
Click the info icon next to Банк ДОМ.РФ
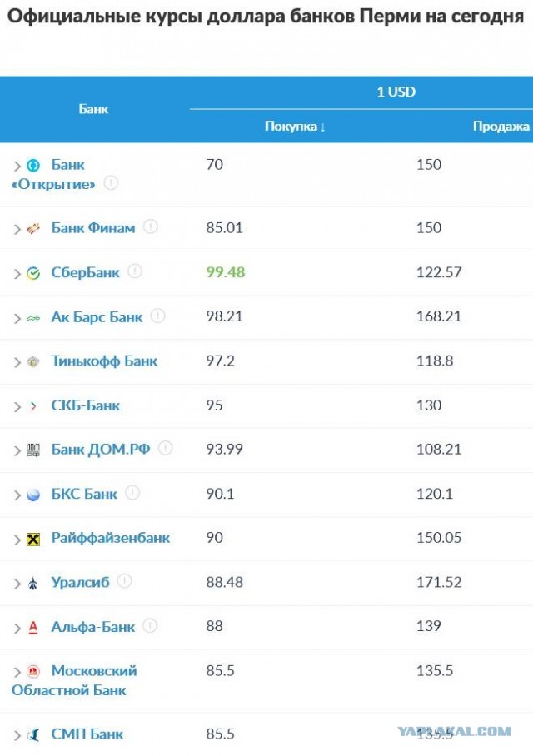click(166, 449)
